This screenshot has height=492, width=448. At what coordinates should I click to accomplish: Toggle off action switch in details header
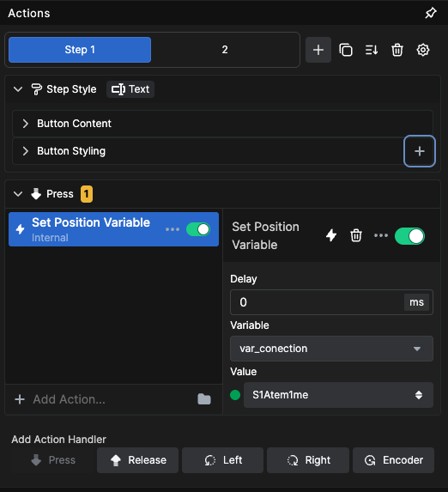409,236
